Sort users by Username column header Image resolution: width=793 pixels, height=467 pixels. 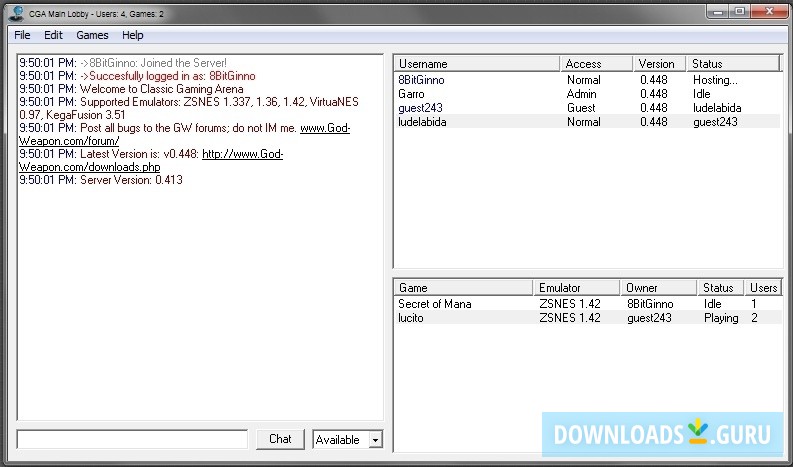(x=477, y=64)
